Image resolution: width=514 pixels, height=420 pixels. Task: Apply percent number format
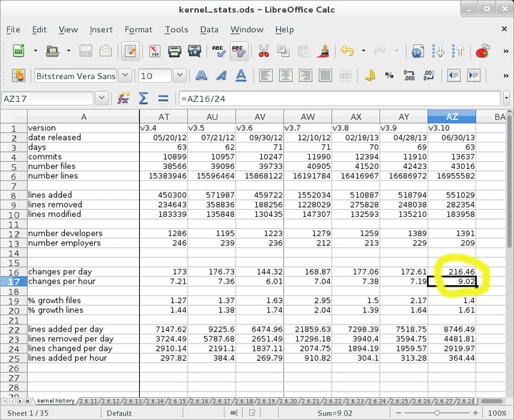tap(389, 76)
